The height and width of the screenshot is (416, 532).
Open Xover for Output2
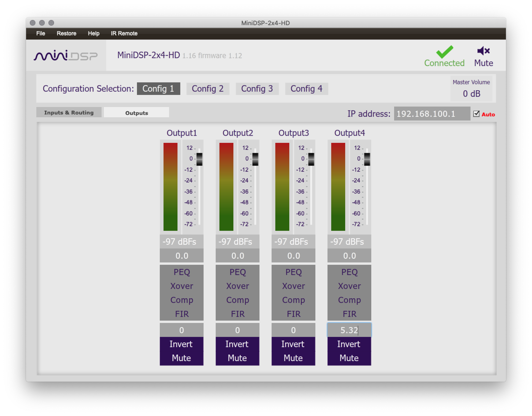(238, 286)
